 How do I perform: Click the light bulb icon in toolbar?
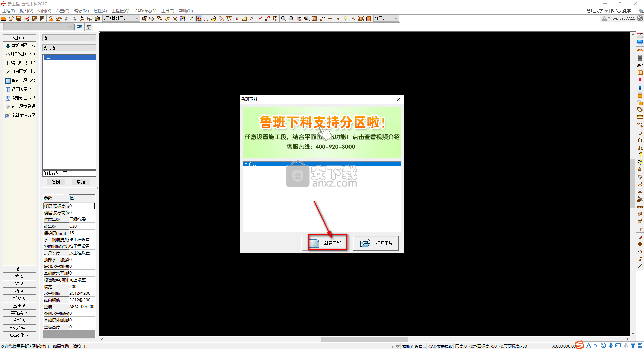coord(345,19)
